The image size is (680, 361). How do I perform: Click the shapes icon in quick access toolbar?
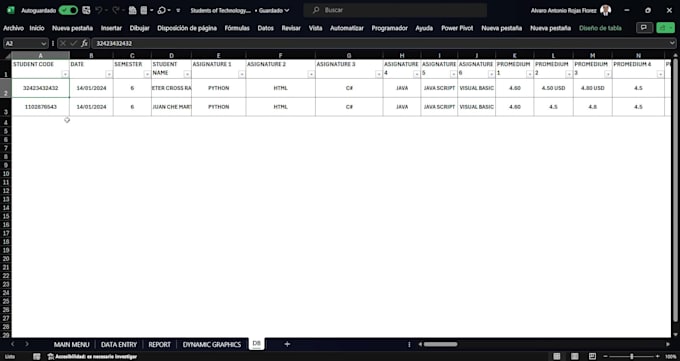[x=162, y=10]
